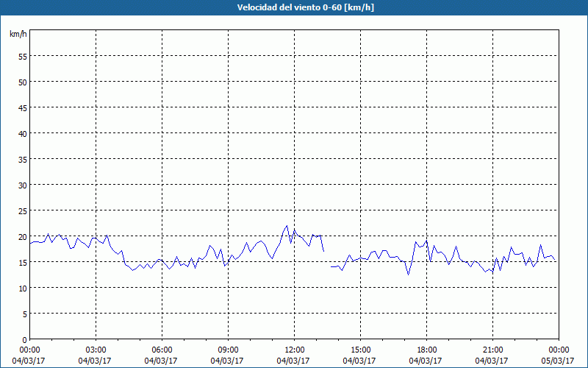Image resolution: width=588 pixels, height=368 pixels.
Task: Select the y-axis tick label "40"
Action: [23, 134]
